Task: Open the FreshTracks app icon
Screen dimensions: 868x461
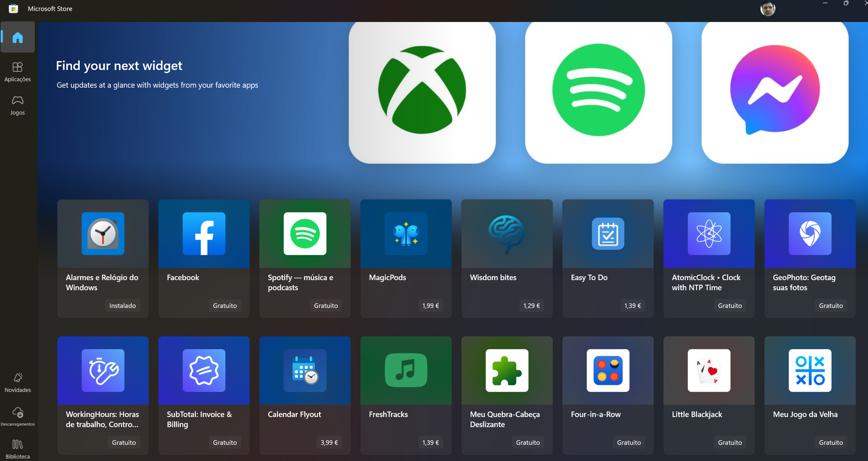Action: click(x=406, y=370)
